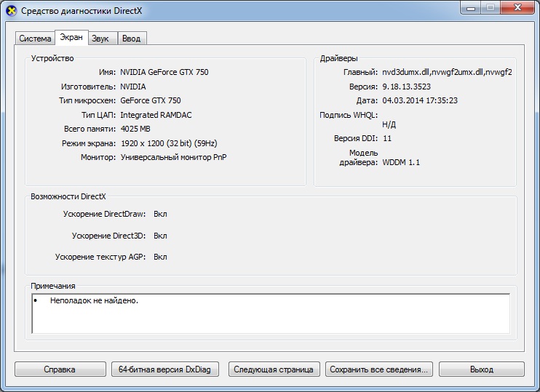
Task: Click the Ускорение Direct3D label
Action: 109,236
